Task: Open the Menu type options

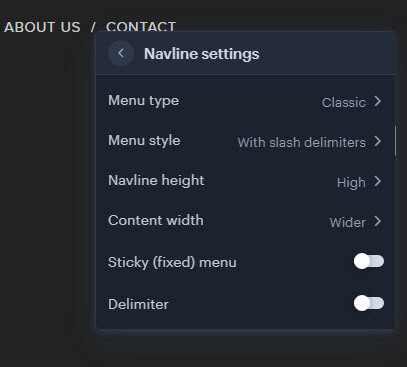Action: pyautogui.click(x=245, y=101)
